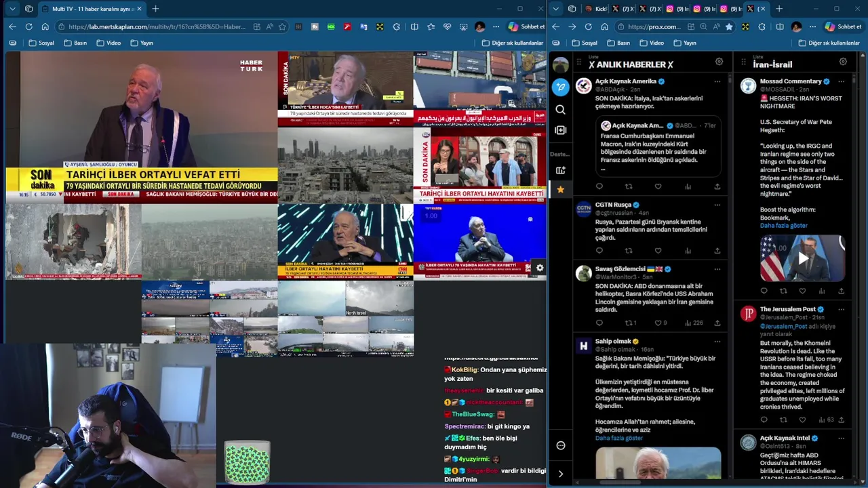
Task: Switch to the first Instagram tab
Action: [676, 9]
